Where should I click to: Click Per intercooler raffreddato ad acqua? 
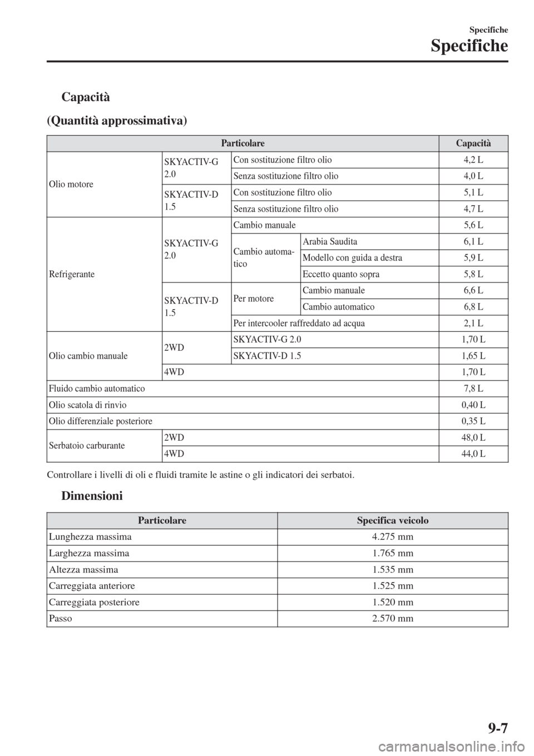tap(299, 323)
